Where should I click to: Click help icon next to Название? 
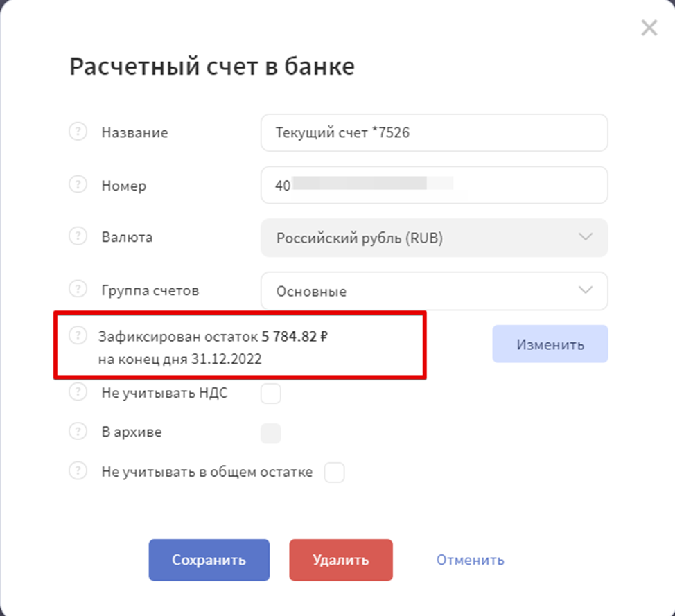tap(78, 131)
